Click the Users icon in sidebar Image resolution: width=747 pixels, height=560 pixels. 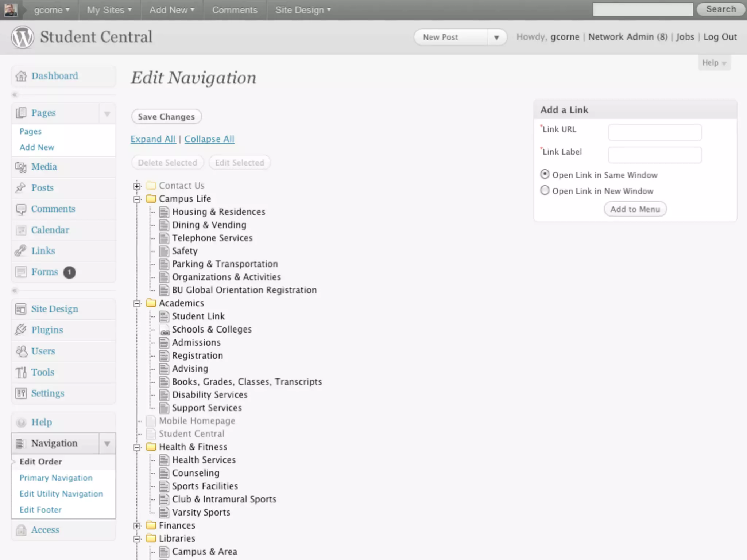pos(21,351)
